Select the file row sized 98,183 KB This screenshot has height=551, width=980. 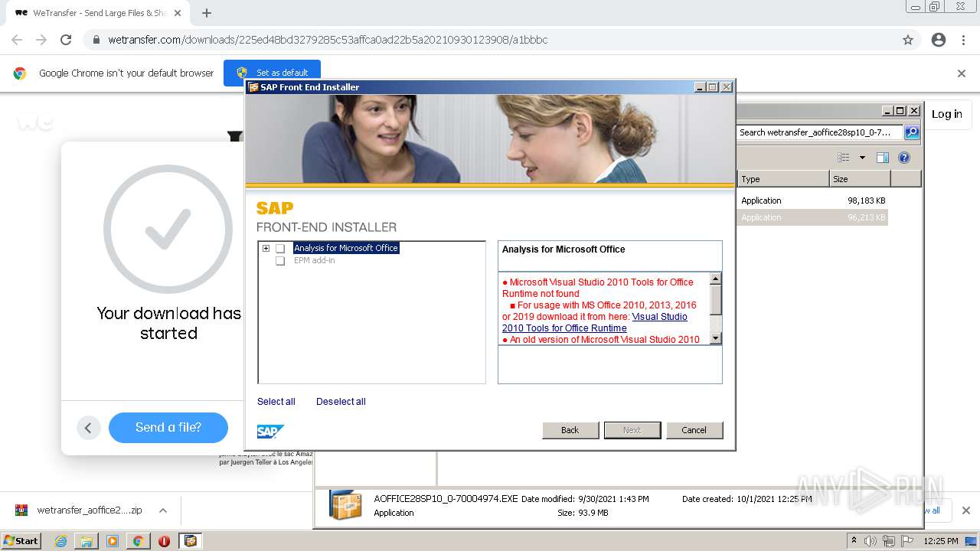[813, 201]
